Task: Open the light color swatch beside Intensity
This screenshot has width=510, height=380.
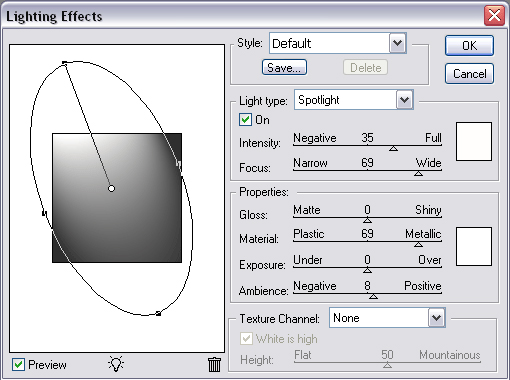Action: [x=474, y=141]
